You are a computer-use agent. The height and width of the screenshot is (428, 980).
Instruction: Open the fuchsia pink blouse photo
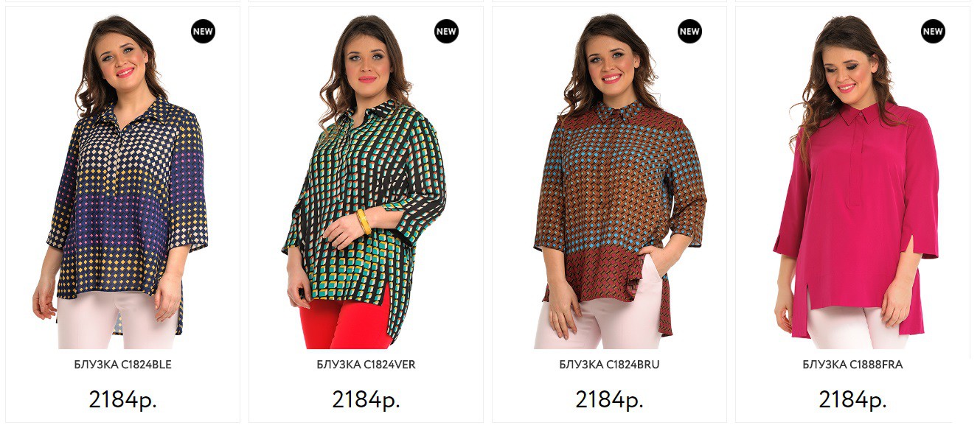[x=852, y=181]
